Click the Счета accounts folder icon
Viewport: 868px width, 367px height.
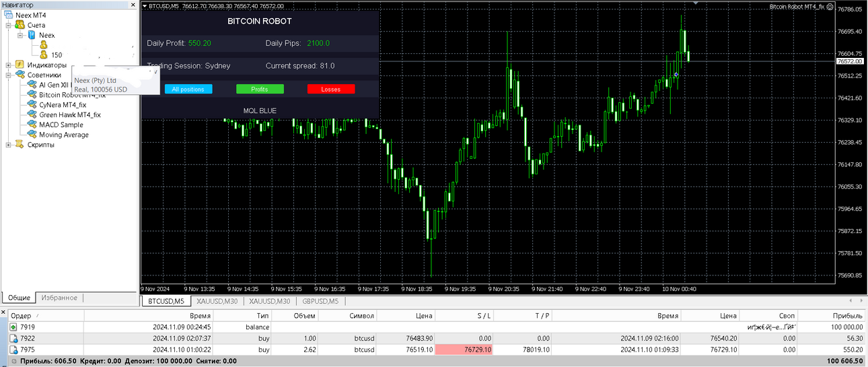point(19,25)
